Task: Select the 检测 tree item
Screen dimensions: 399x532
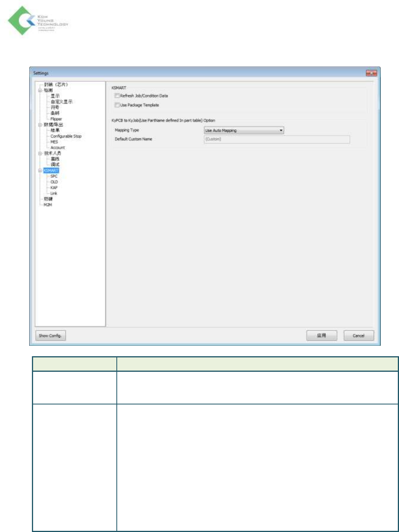Action: (x=48, y=90)
